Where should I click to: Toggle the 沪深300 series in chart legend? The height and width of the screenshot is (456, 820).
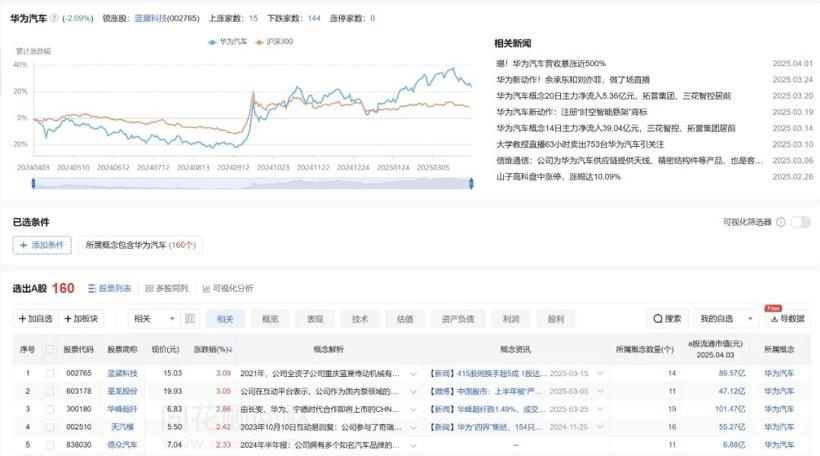pos(273,41)
